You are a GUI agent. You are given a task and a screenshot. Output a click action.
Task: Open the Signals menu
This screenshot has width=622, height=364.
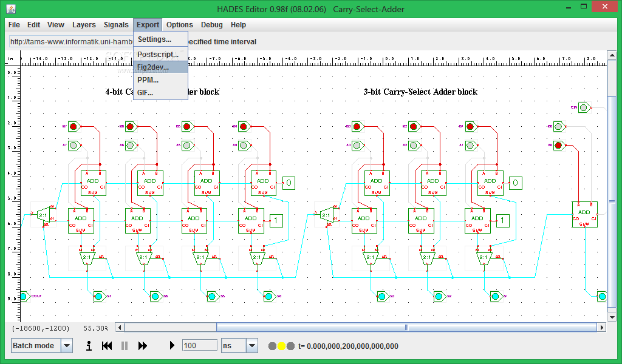(116, 24)
